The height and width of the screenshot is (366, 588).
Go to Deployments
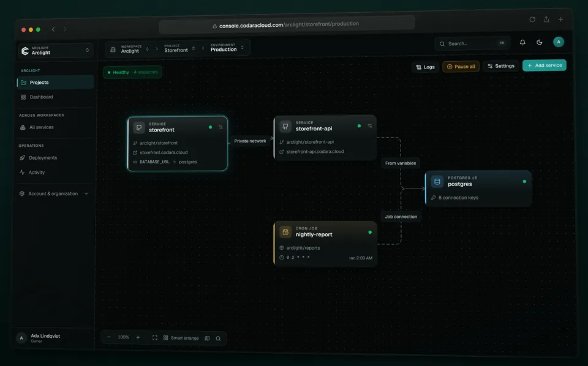(56, 158)
